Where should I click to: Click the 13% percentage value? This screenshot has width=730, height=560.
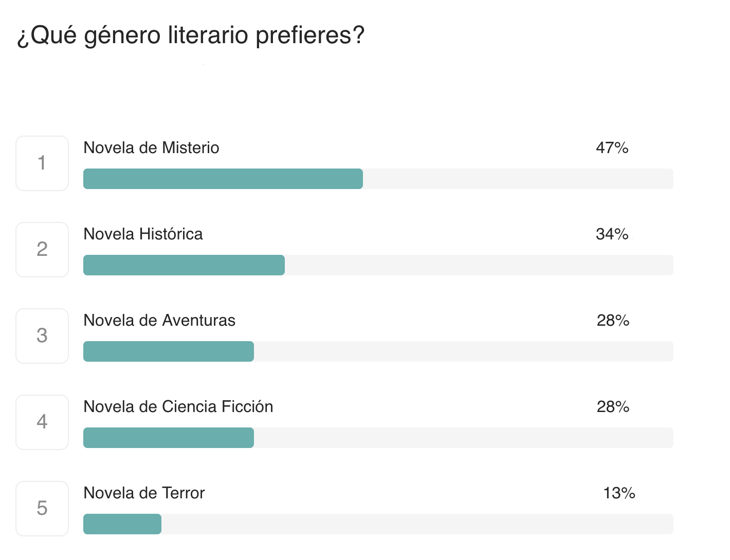click(x=619, y=493)
